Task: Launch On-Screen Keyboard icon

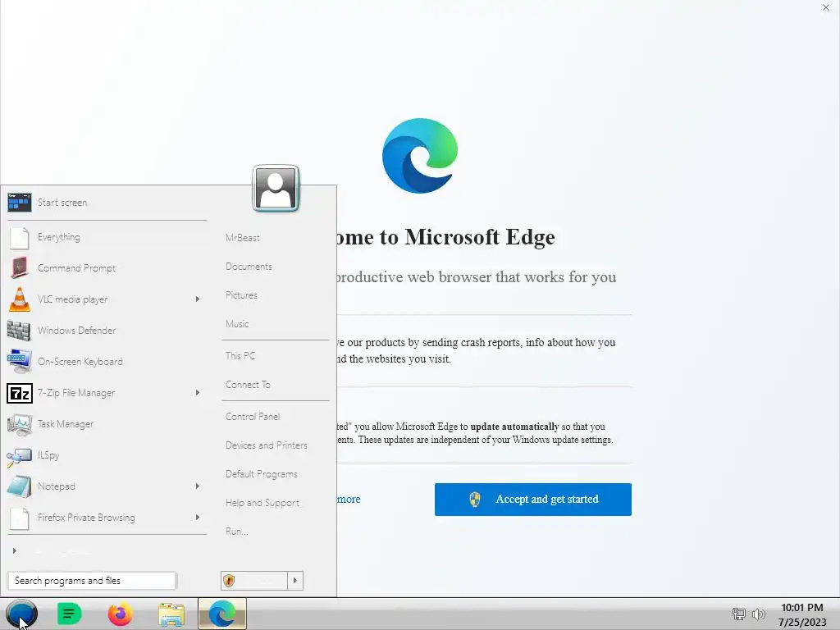Action: [20, 362]
